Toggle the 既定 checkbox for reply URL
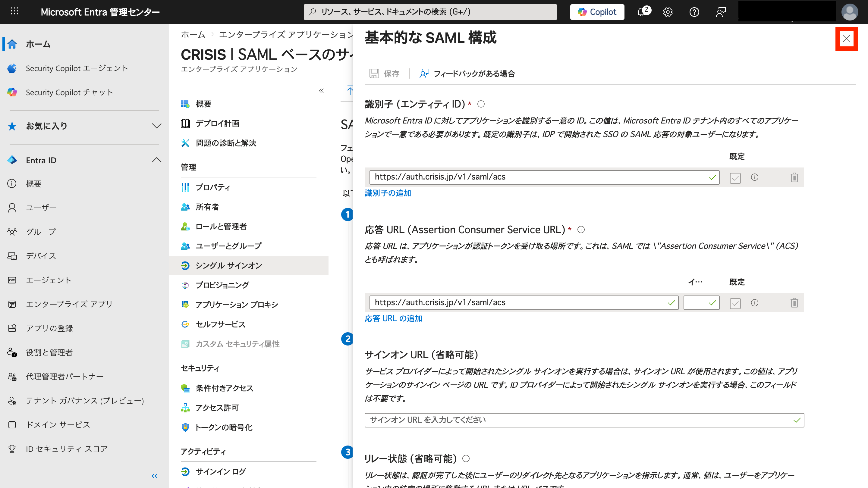 point(735,303)
